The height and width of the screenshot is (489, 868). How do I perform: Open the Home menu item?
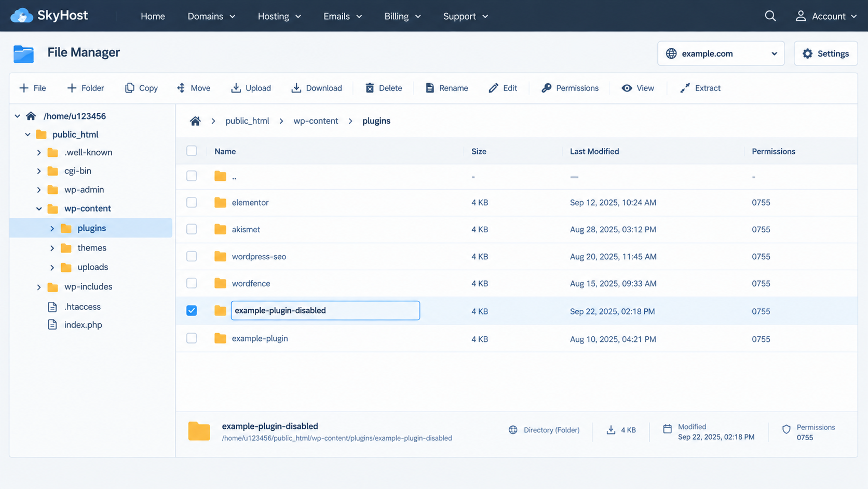tap(153, 16)
